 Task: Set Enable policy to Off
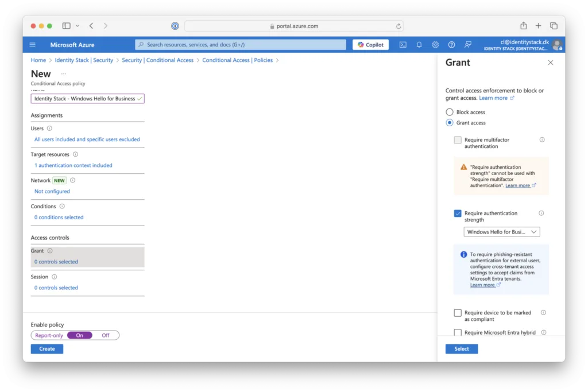tap(106, 335)
